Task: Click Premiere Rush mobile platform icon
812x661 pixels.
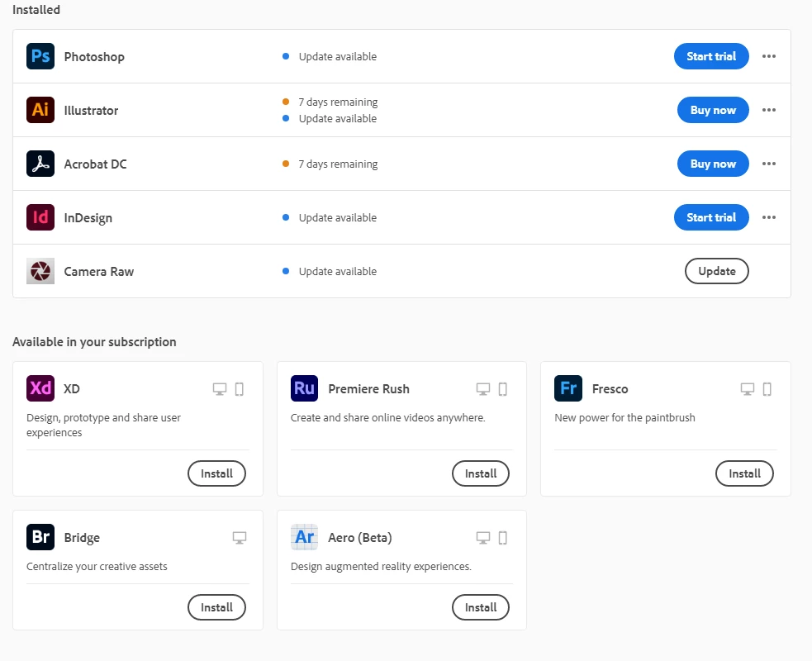Action: (x=503, y=389)
